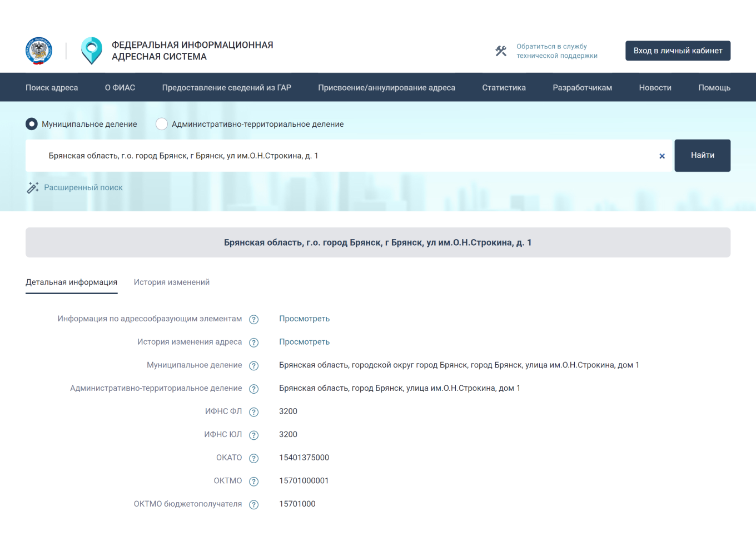Viewport: 756px width, 546px height.
Task: Open help icon next to ОКТМО бюджетополучателя
Action: pos(254,504)
